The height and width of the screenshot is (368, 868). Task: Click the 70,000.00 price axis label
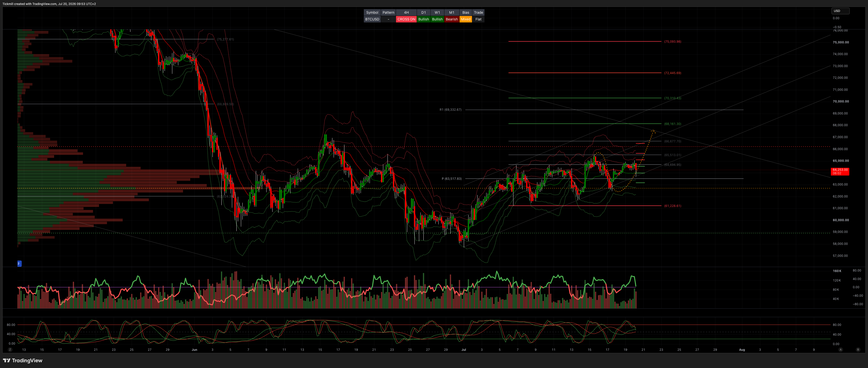(x=841, y=101)
